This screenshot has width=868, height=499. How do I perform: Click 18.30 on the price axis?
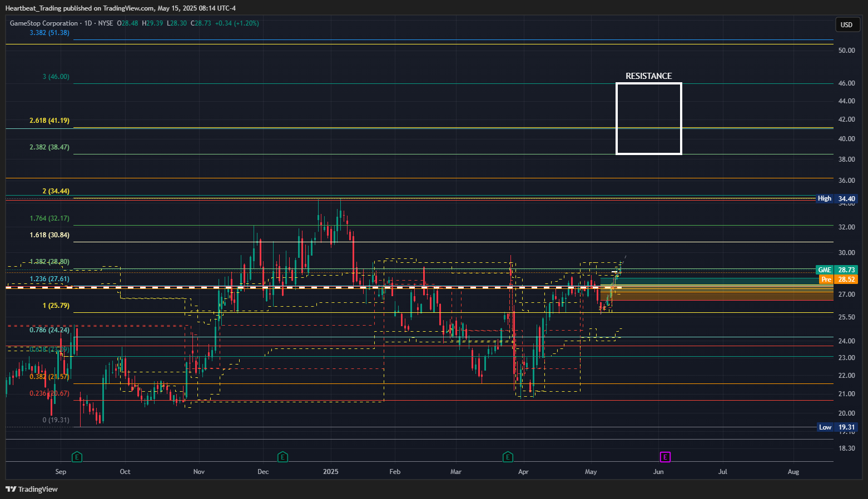(846, 448)
